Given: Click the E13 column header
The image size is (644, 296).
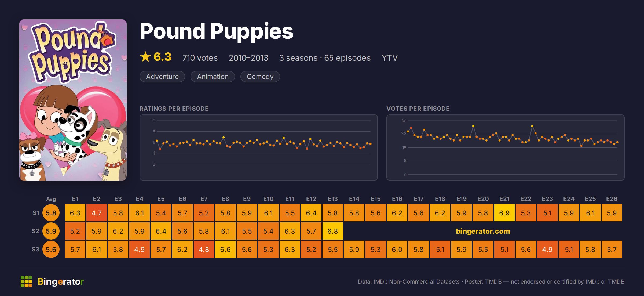Looking at the screenshot, I should [333, 199].
